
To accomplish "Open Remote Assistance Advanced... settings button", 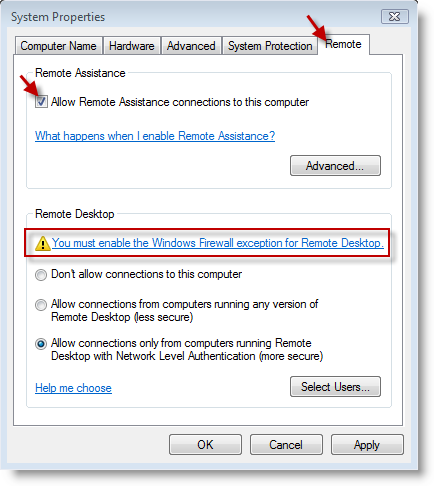I will [335, 165].
